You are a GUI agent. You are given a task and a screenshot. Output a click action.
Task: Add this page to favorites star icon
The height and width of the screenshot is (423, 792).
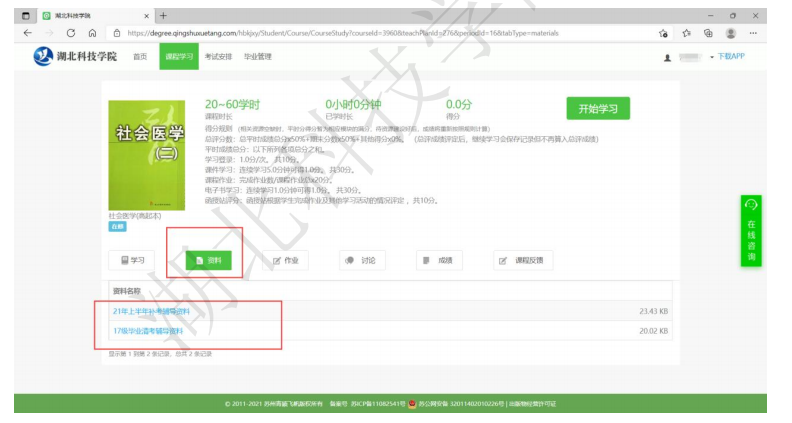pyautogui.click(x=663, y=33)
